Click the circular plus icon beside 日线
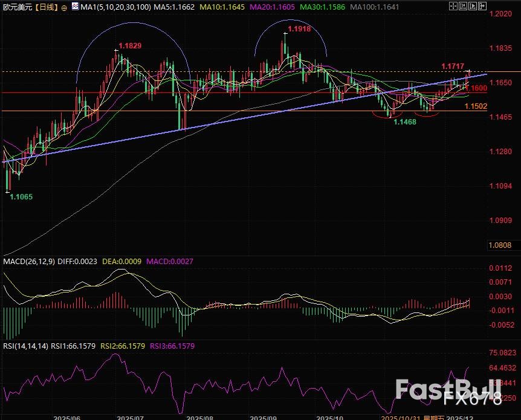Viewport: 521px width, 420px height. (x=64, y=7)
